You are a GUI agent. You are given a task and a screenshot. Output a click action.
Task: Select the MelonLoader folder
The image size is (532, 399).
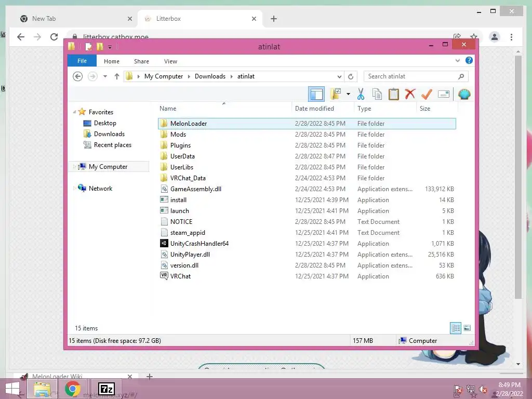pos(307,124)
